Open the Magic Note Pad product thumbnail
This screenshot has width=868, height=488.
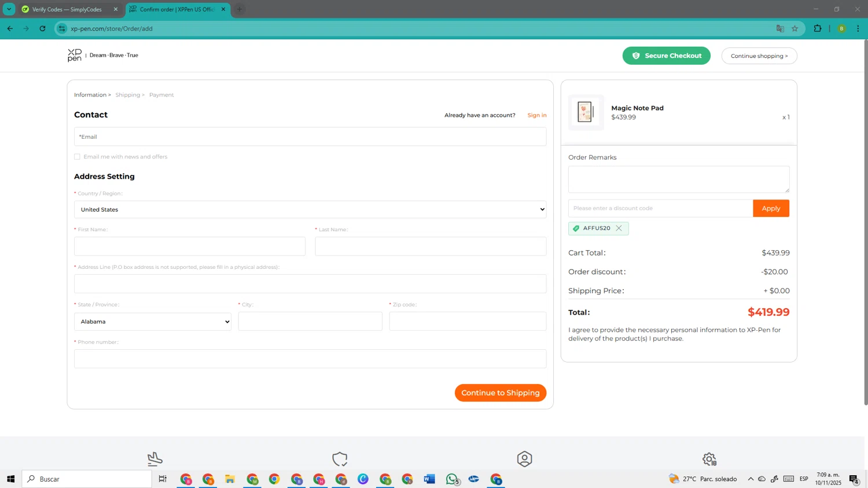(x=586, y=112)
